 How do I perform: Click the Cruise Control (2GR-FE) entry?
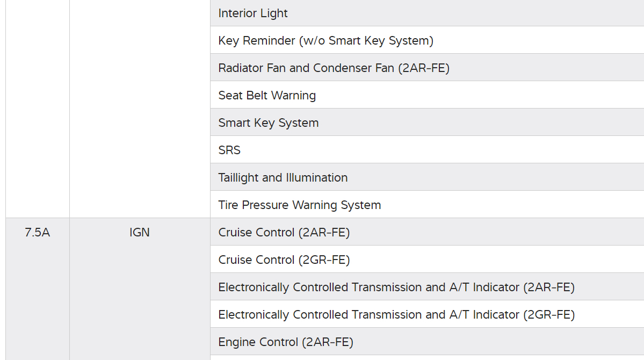tap(284, 260)
